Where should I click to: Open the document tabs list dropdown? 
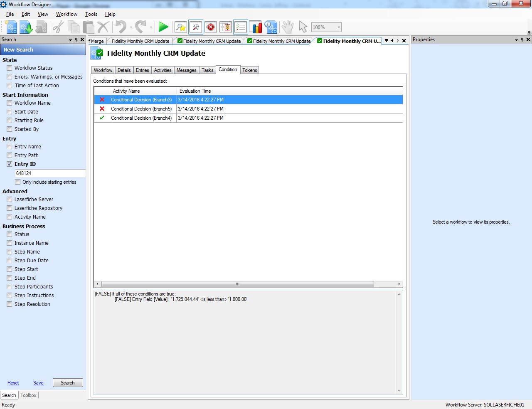coord(386,41)
